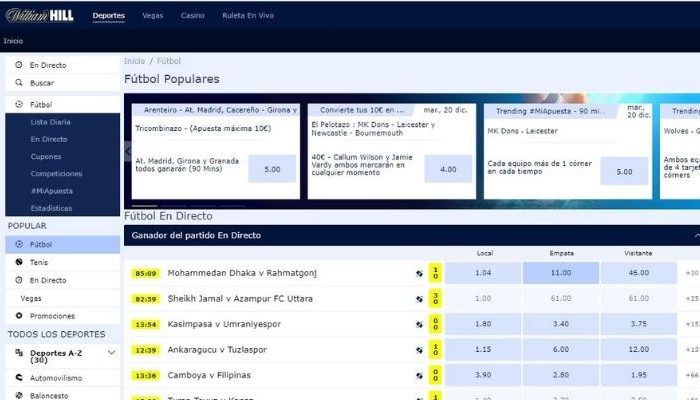Open Sheikh Jamal v Azampur FC Uttara
Viewport: 700px width, 400px height.
click(240, 299)
